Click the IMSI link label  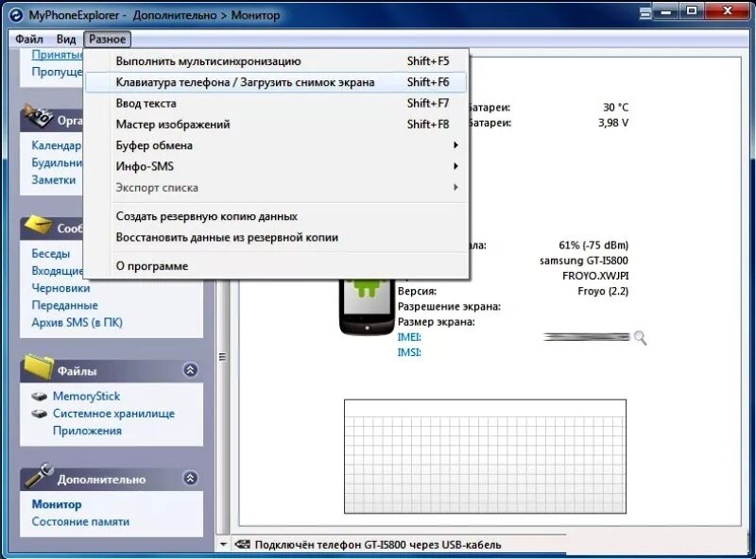[409, 353]
